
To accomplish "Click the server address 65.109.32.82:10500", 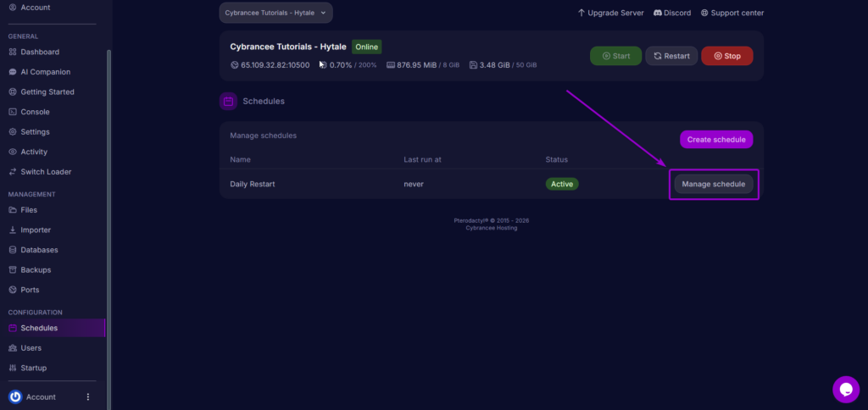I will [x=275, y=64].
